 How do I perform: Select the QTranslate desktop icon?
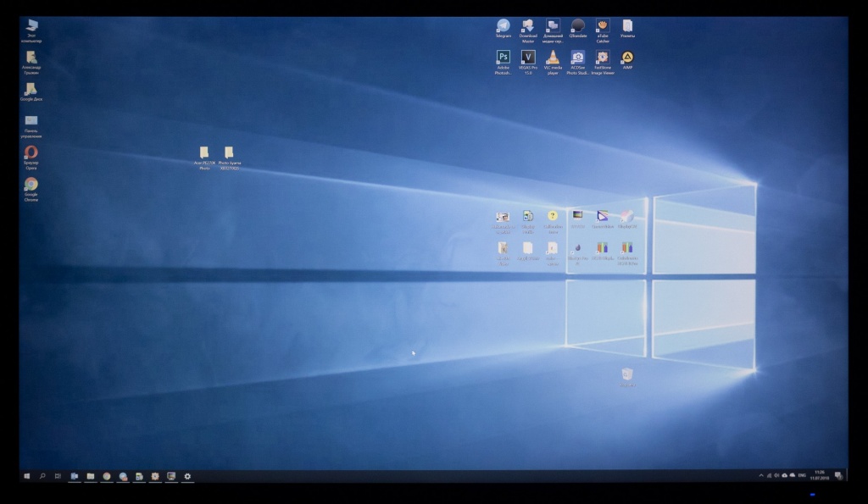(x=578, y=26)
